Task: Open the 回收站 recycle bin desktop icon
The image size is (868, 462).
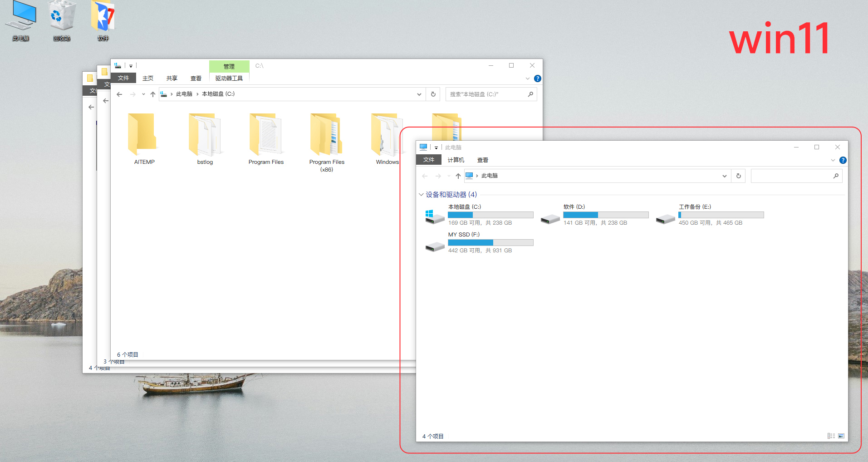Action: (62, 21)
